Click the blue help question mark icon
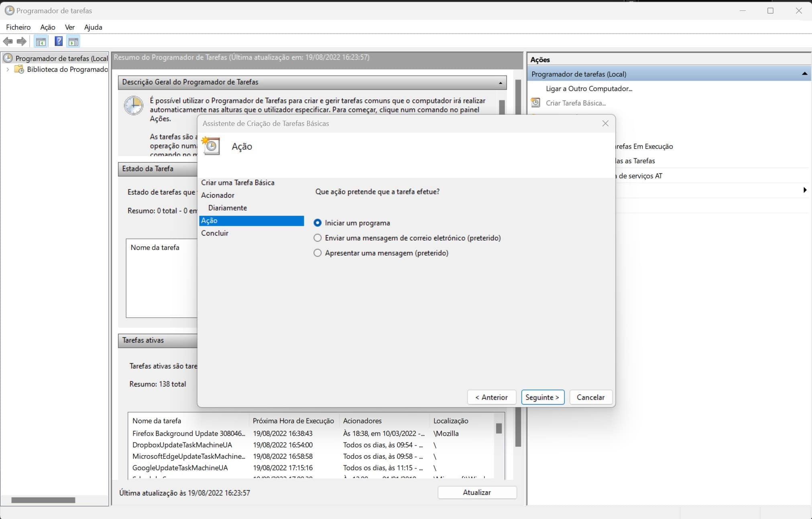812x519 pixels. click(59, 41)
